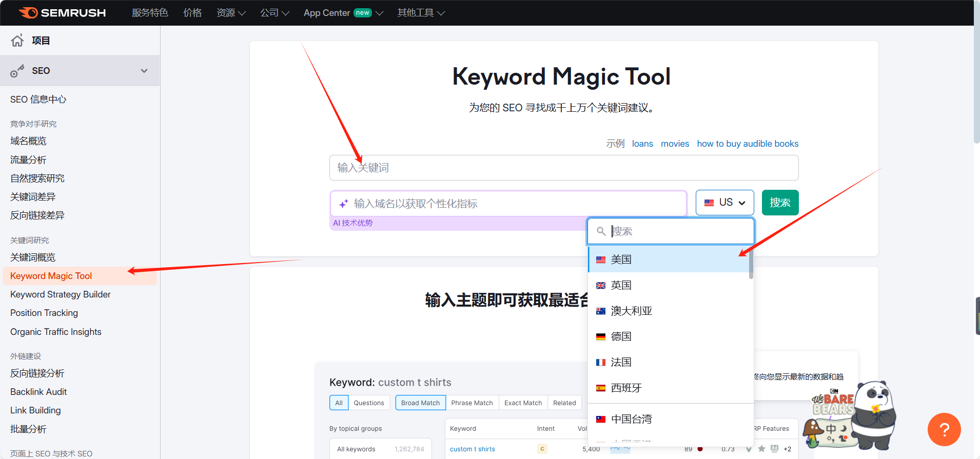980x459 pixels.
Task: Select Related filter
Action: (x=564, y=403)
